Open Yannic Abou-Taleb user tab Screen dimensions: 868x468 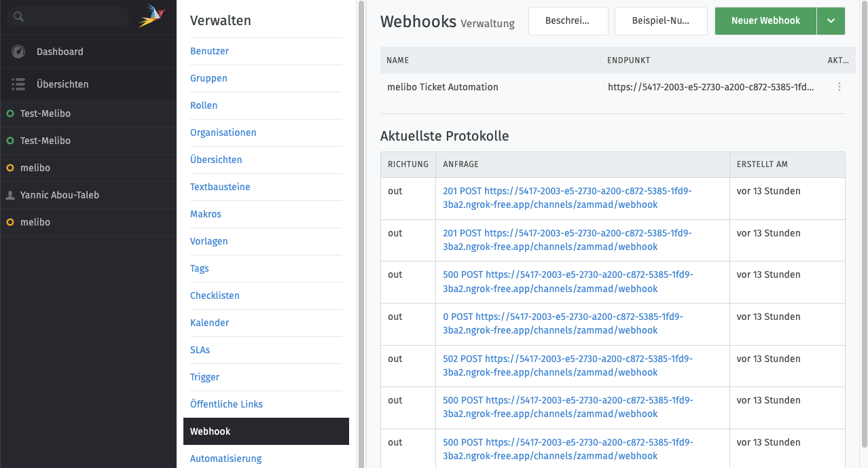pos(60,195)
